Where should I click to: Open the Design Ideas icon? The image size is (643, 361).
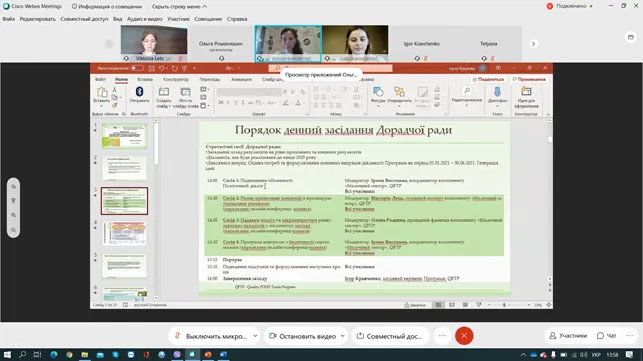[x=526, y=91]
